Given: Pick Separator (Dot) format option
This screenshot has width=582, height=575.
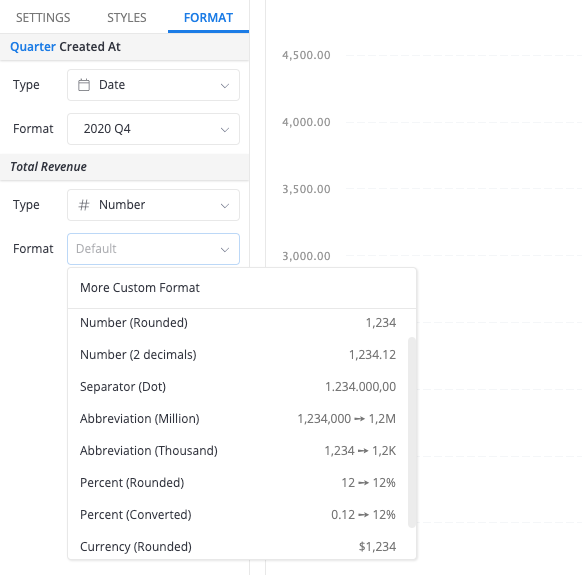Looking at the screenshot, I should (x=238, y=386).
